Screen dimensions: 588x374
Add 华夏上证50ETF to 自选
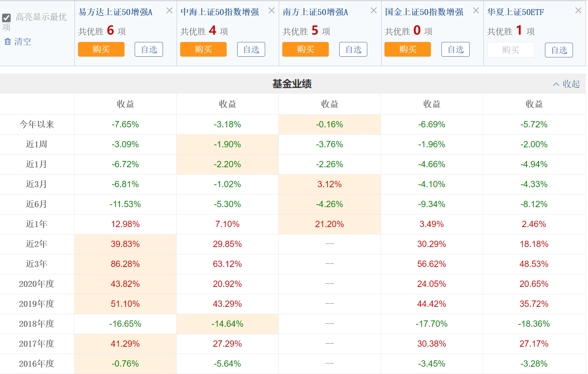coord(559,50)
